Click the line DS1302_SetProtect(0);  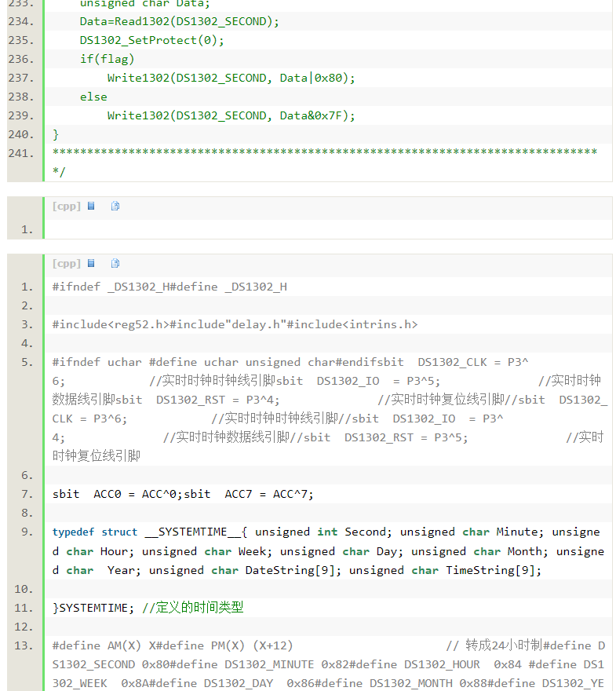click(151, 41)
